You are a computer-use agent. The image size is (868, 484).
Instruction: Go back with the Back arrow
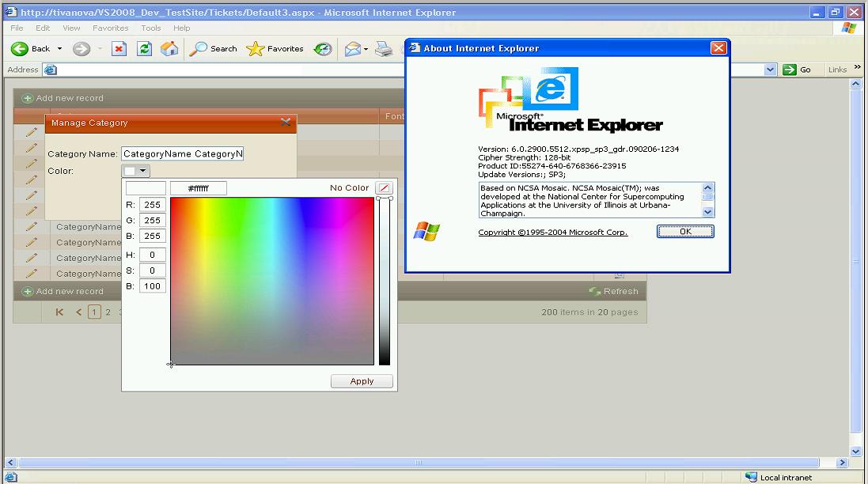(x=30, y=49)
